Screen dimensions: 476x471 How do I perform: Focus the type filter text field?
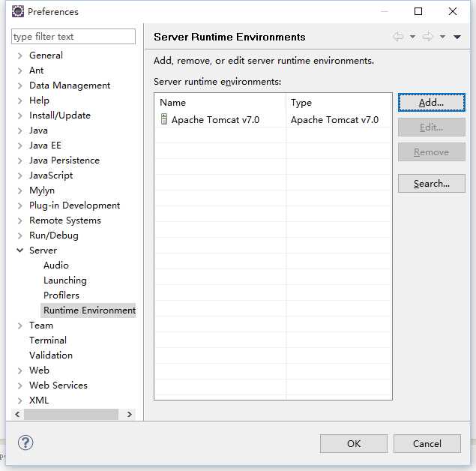coord(73,37)
